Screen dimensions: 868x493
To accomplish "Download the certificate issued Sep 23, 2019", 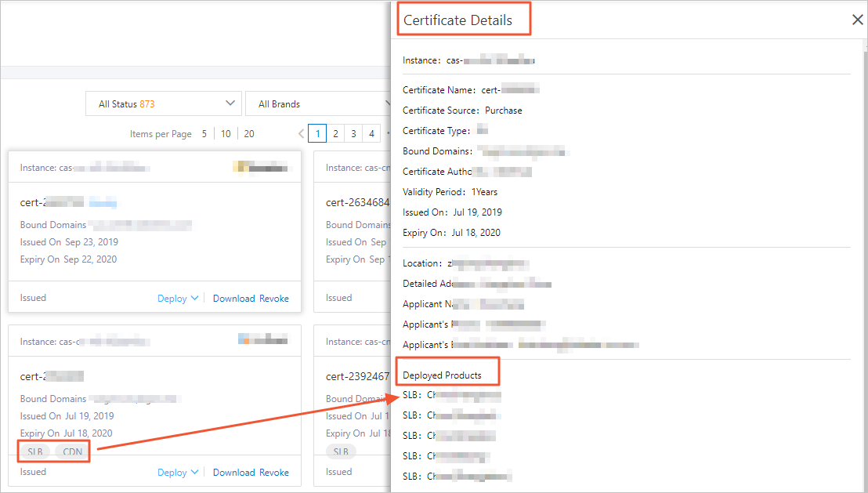I will pos(233,299).
